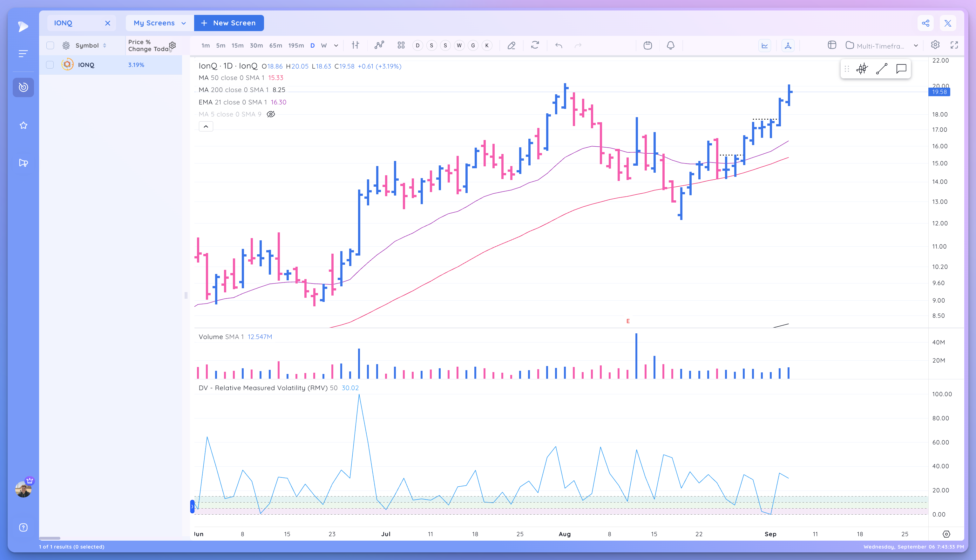
Task: Select the trendline tool in the floating chart toolbar
Action: coord(882,69)
